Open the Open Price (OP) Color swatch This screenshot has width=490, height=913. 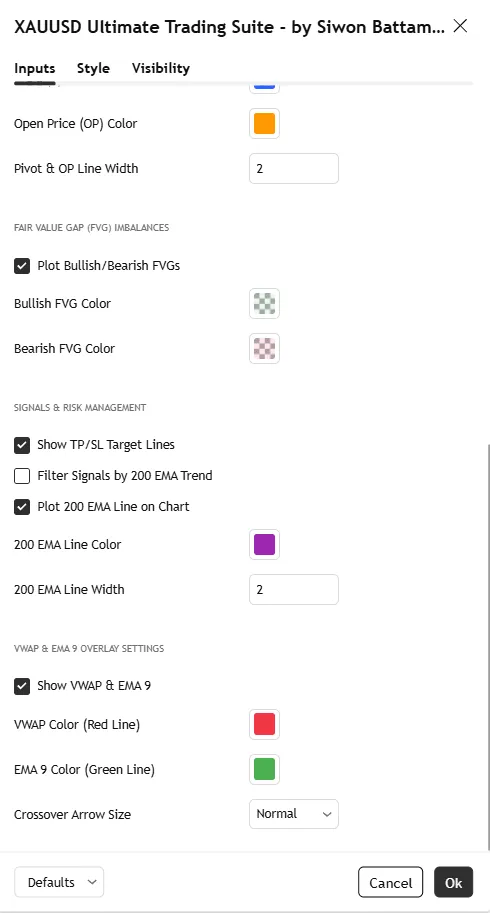(x=264, y=123)
